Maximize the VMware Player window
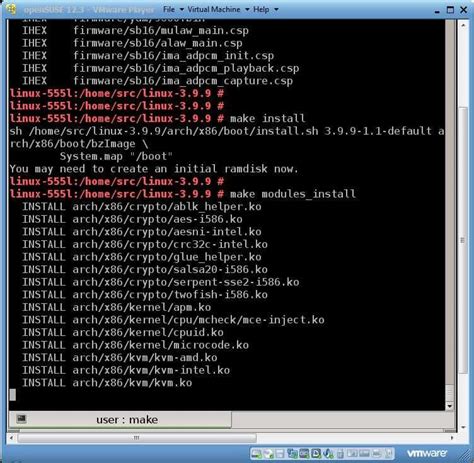 tap(450, 10)
